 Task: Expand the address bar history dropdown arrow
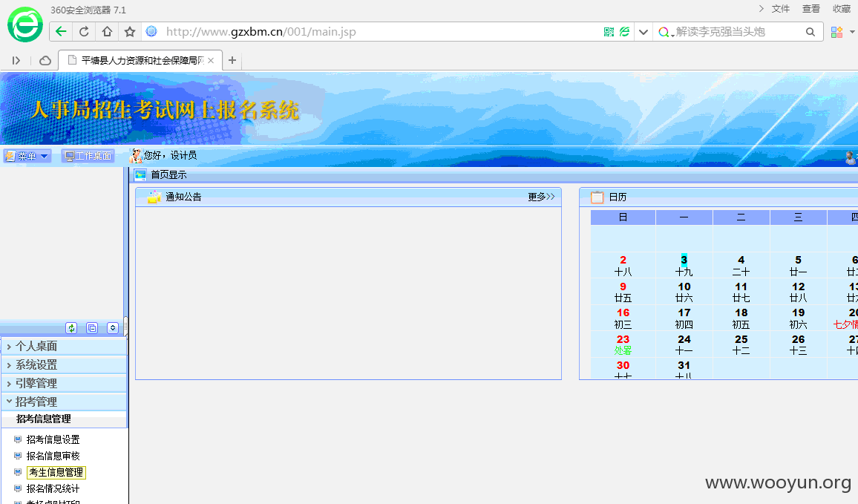[643, 32]
